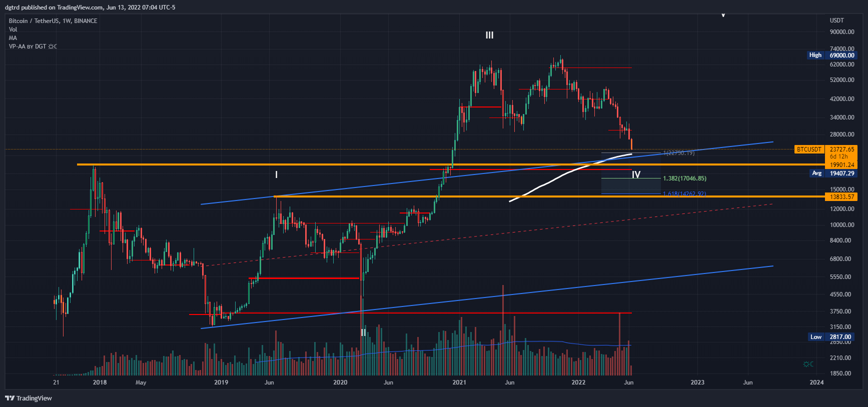868x407 pixels.
Task: Open the Bitcoin / TetherUS symbol legend
Action: (x=53, y=21)
